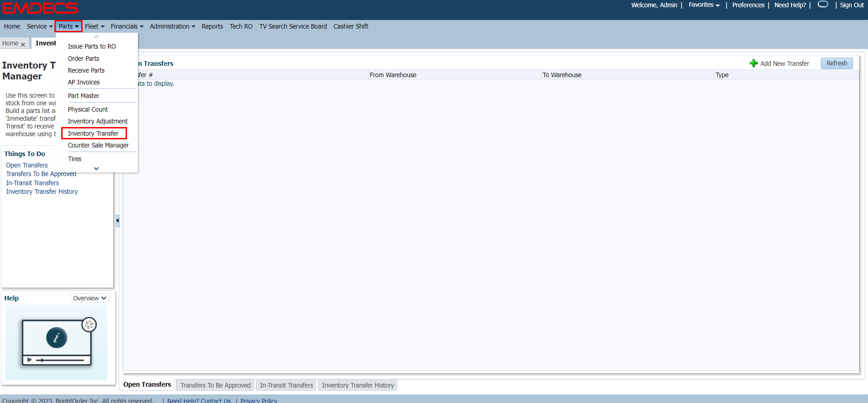Open the Help Overview combo box

click(x=90, y=298)
